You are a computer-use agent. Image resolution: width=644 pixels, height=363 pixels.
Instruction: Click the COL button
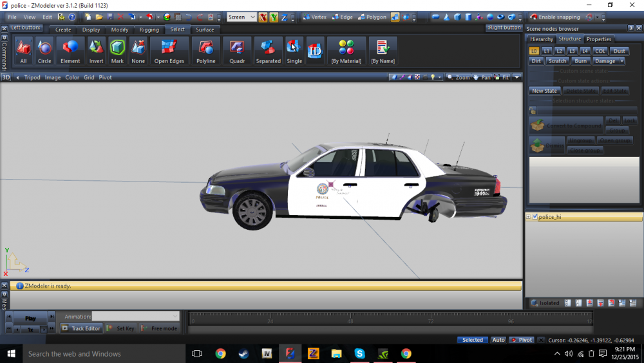(600, 51)
